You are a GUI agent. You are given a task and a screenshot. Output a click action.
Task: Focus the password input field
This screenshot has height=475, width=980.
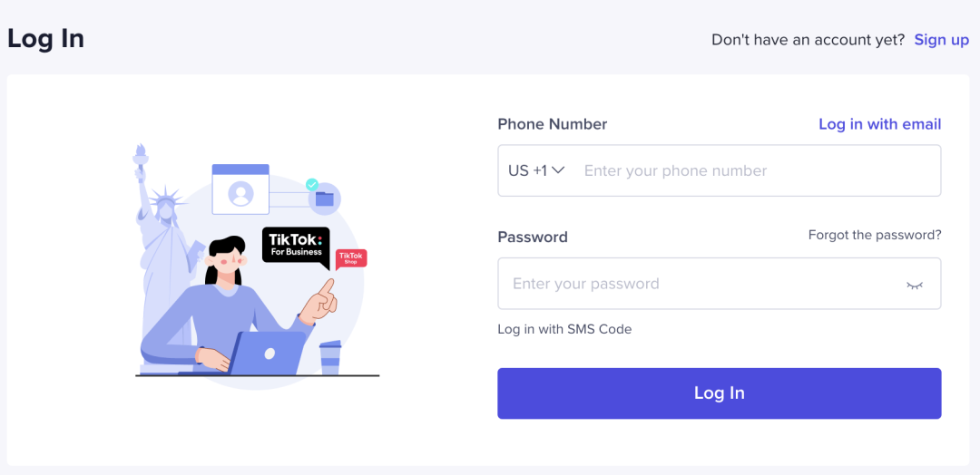coord(720,284)
